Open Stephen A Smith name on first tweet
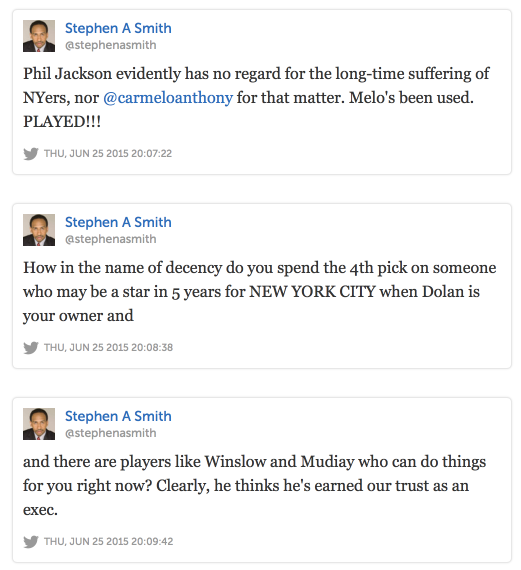The image size is (521, 570). coord(118,28)
